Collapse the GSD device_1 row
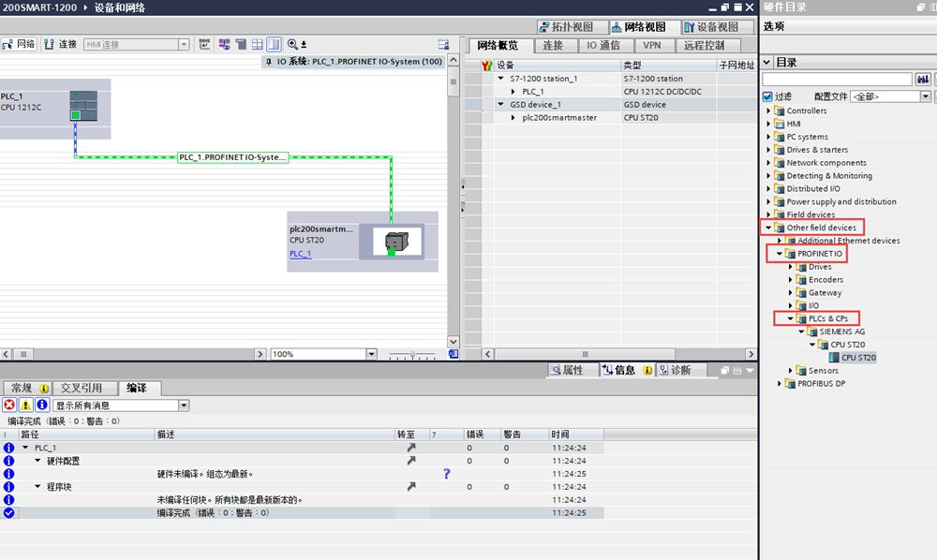This screenshot has height=560, width=937. pyautogui.click(x=500, y=105)
